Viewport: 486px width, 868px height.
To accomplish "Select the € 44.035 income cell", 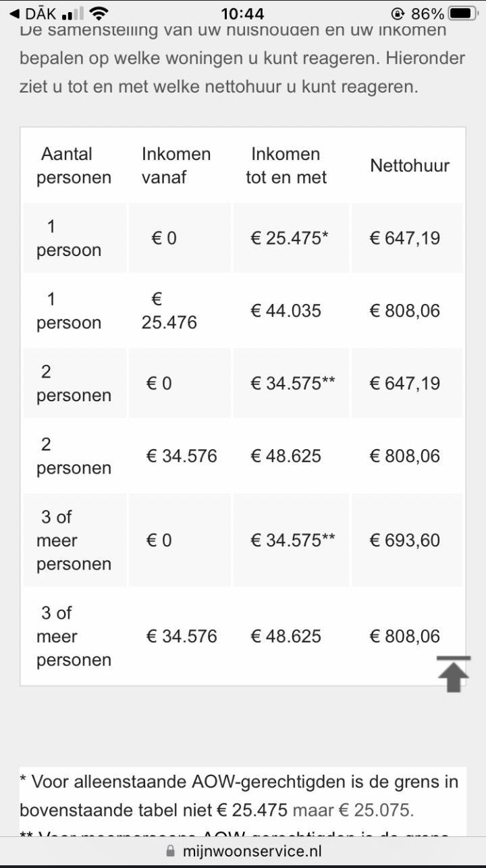I will (x=291, y=311).
